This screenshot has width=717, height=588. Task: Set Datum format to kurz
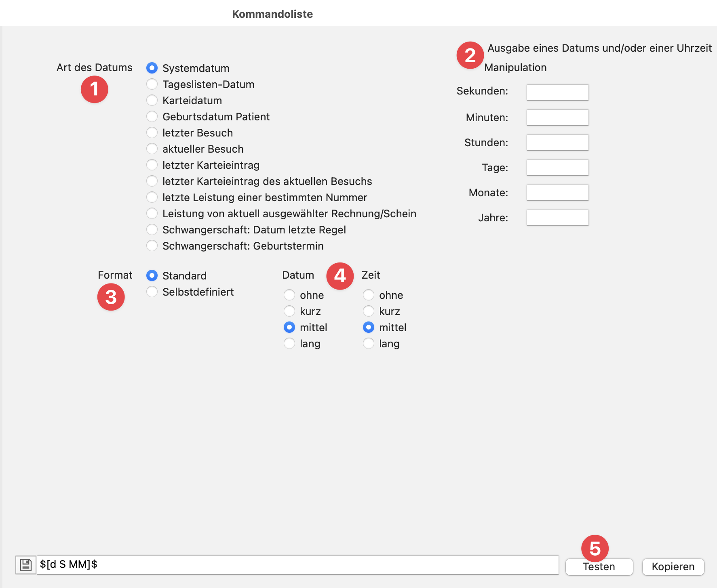[289, 311]
